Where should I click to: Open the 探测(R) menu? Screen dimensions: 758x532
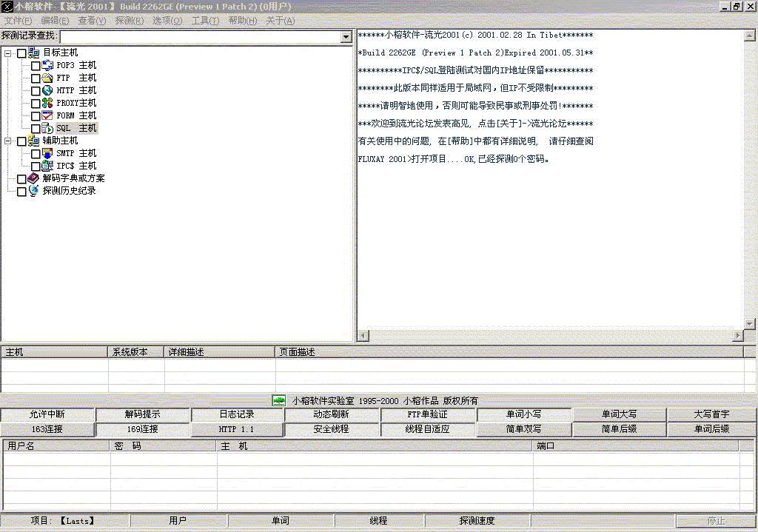click(x=130, y=21)
